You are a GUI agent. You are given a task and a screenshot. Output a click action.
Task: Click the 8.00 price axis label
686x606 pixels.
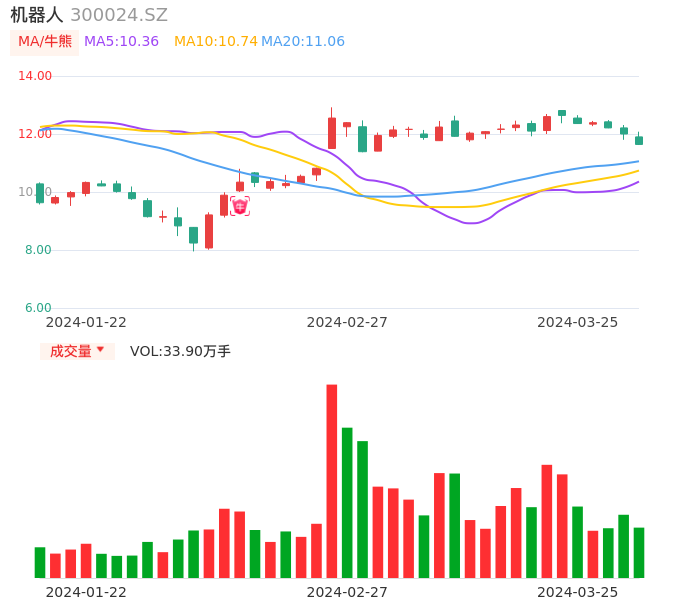39,250
